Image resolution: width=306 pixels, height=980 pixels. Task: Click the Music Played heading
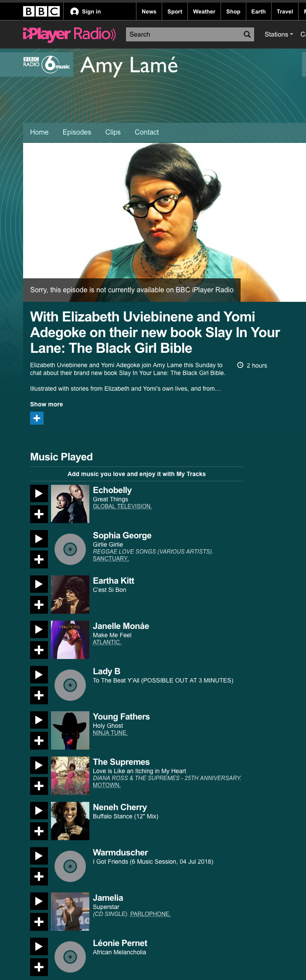[61, 457]
